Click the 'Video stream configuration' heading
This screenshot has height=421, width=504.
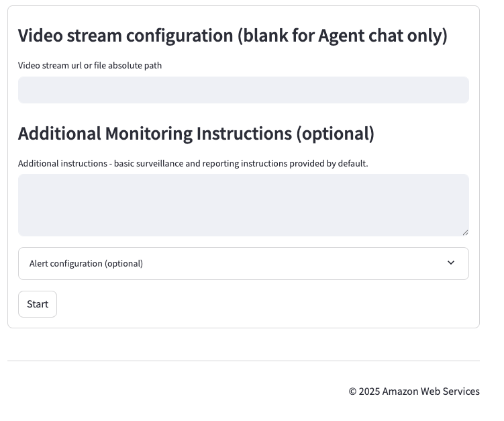[125, 36]
